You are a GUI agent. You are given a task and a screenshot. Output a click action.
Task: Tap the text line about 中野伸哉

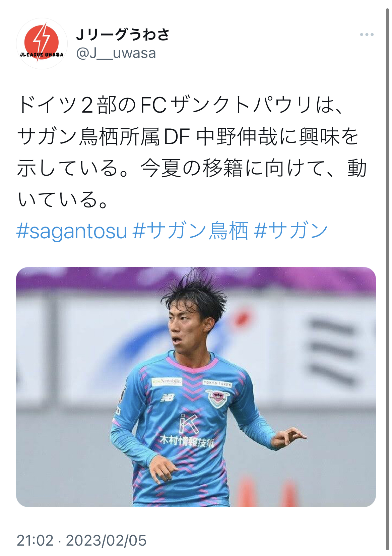coord(188,136)
